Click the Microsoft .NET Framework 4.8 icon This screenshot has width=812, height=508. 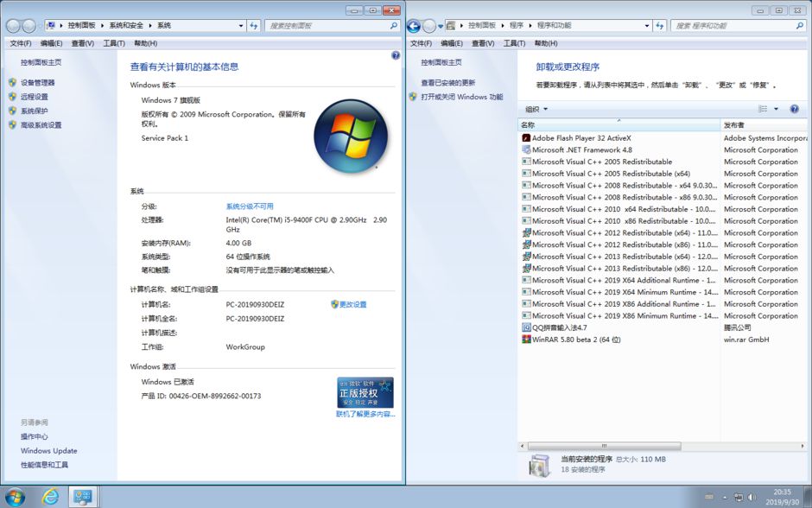click(526, 149)
